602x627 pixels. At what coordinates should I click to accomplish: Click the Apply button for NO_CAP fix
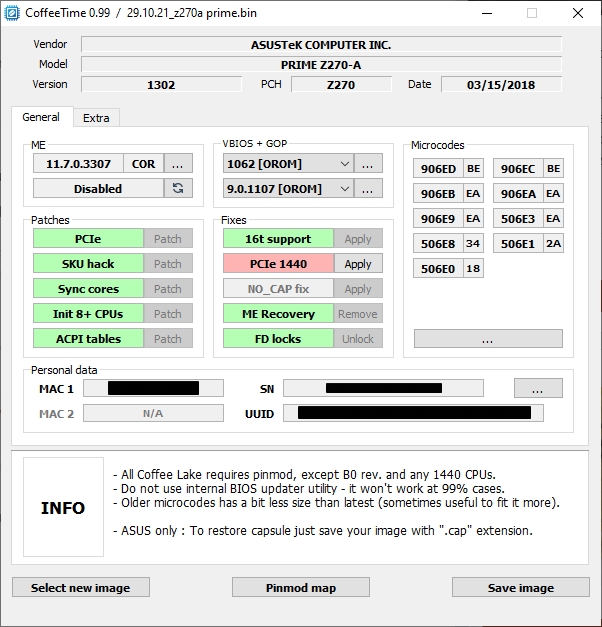click(x=358, y=289)
